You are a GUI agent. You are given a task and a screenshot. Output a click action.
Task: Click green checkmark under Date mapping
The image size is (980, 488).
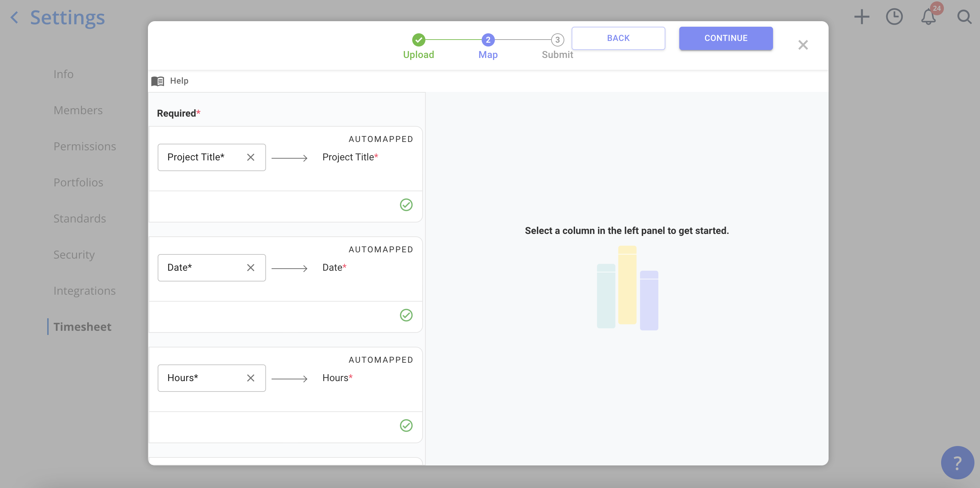click(x=406, y=315)
